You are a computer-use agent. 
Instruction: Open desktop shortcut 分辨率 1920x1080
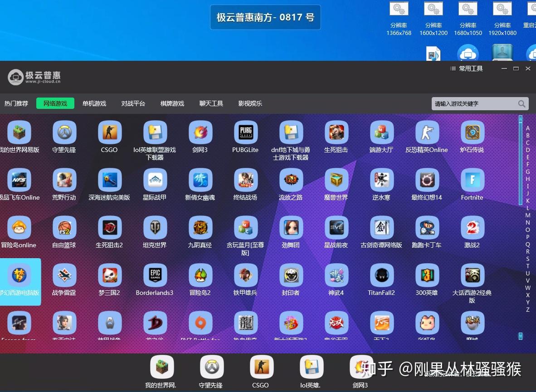coord(502,19)
